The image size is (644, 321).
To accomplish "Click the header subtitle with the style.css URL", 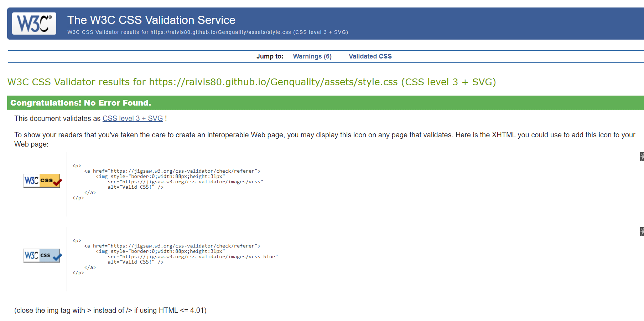I will tap(208, 32).
